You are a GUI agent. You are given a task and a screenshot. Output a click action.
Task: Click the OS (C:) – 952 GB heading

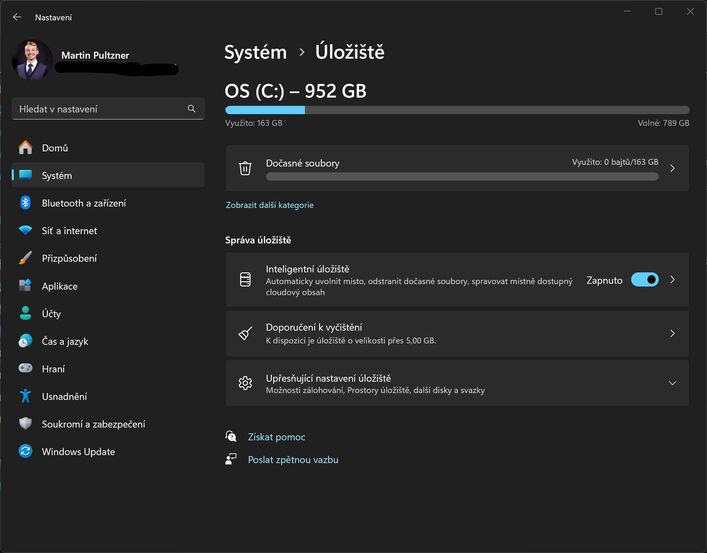pyautogui.click(x=295, y=91)
